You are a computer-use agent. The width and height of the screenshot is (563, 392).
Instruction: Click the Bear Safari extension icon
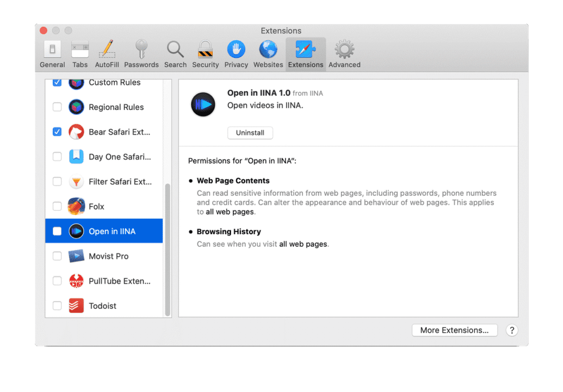click(76, 132)
